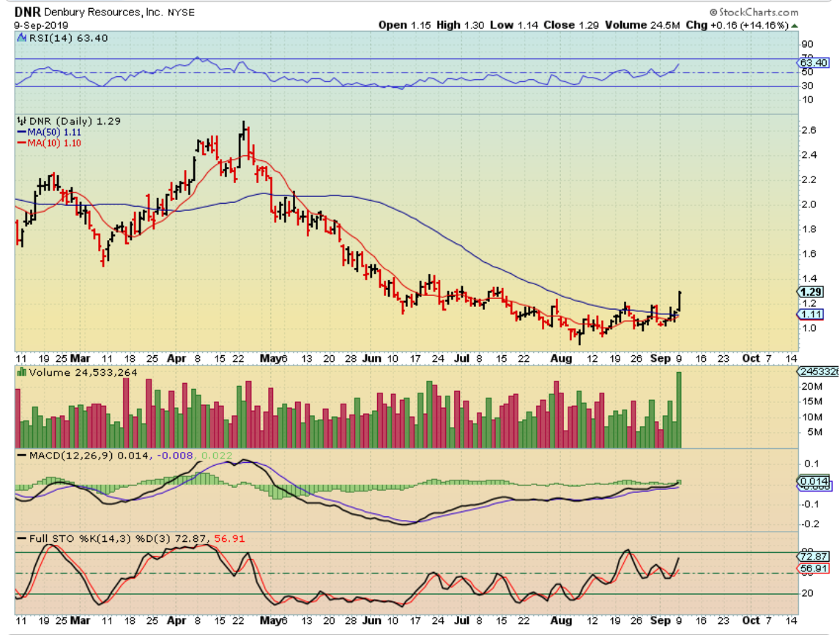The width and height of the screenshot is (840, 635).
Task: Click the 90 RSI axis label
Action: (807, 45)
